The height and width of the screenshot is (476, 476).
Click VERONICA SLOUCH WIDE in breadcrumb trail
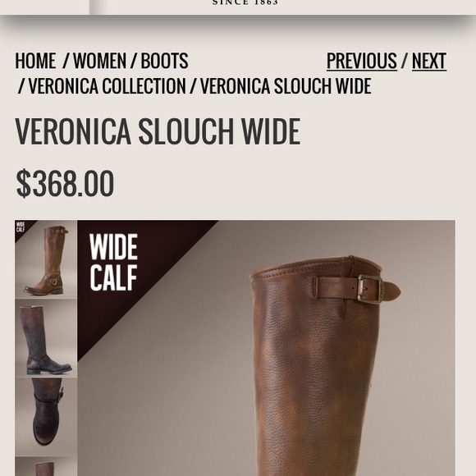tap(286, 86)
